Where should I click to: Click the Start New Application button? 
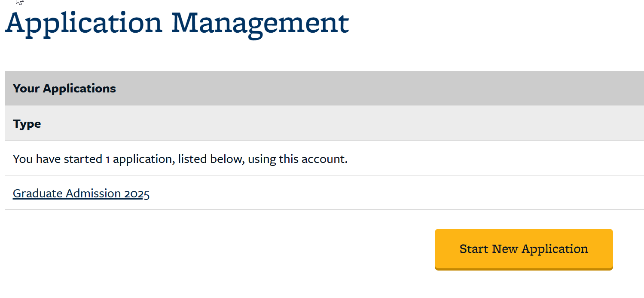pyautogui.click(x=523, y=249)
